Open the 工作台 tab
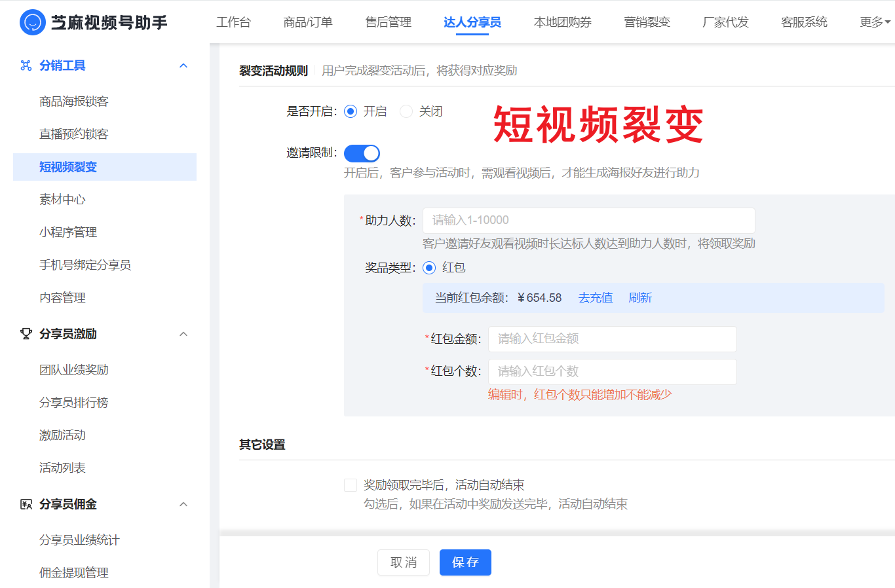Image resolution: width=895 pixels, height=588 pixels. tap(233, 22)
